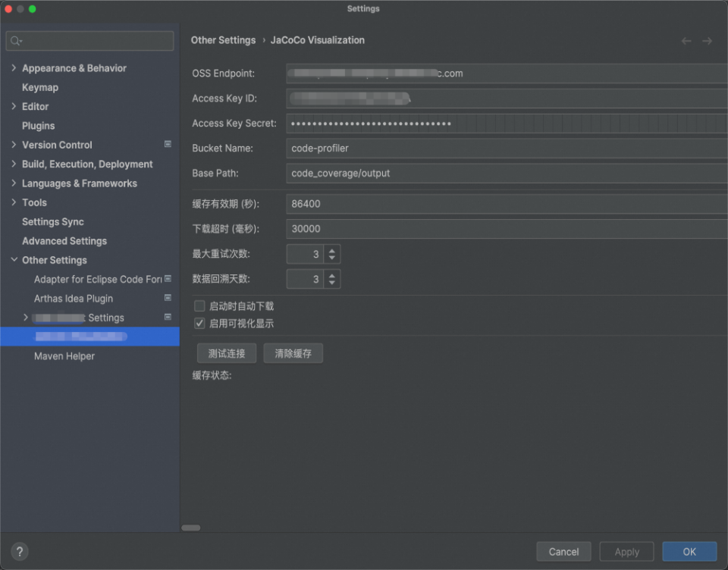This screenshot has width=728, height=570.
Task: Collapse the Other Settings tree node
Action: click(14, 260)
